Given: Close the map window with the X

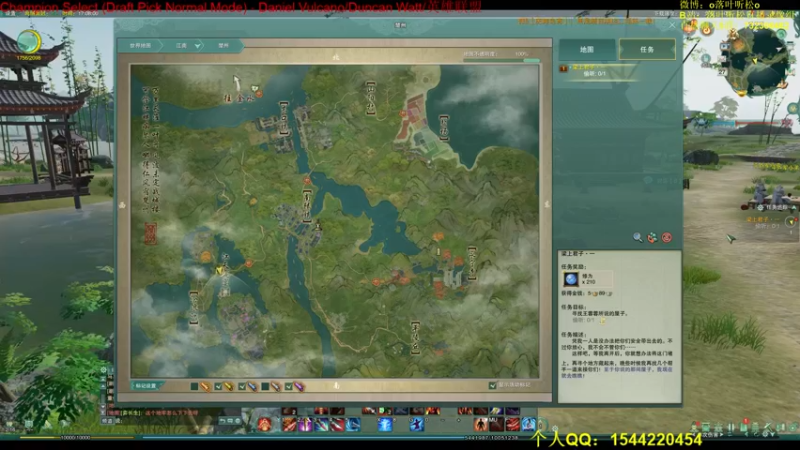Looking at the screenshot, I should (x=672, y=25).
